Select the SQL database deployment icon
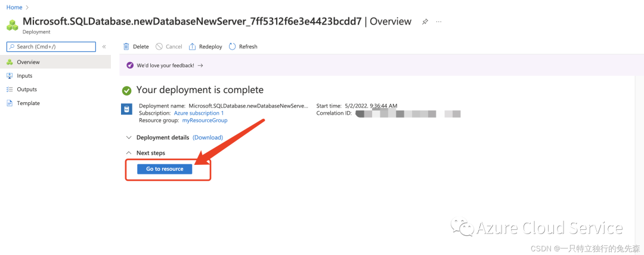The height and width of the screenshot is (255, 644). (x=126, y=109)
